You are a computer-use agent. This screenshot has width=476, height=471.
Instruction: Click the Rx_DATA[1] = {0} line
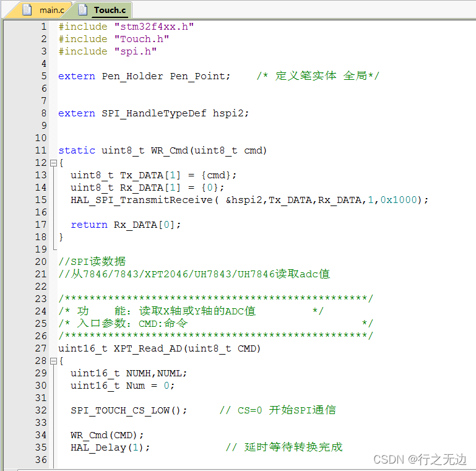click(x=147, y=188)
